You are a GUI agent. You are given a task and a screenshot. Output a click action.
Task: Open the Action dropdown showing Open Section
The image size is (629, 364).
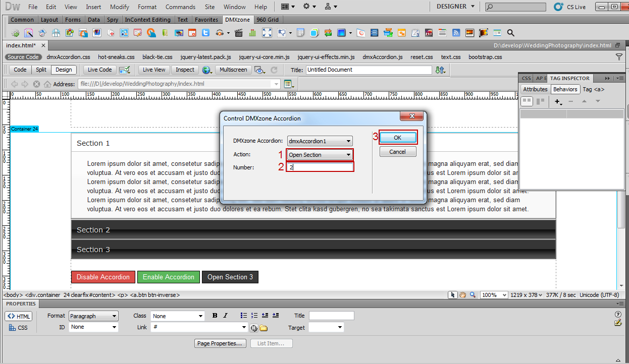[x=320, y=155]
